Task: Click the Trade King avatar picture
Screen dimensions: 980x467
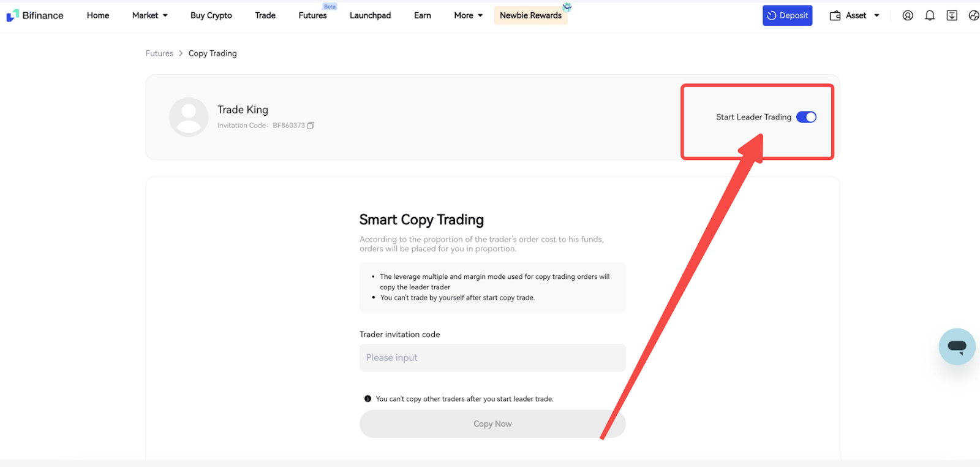Action: pyautogui.click(x=189, y=116)
